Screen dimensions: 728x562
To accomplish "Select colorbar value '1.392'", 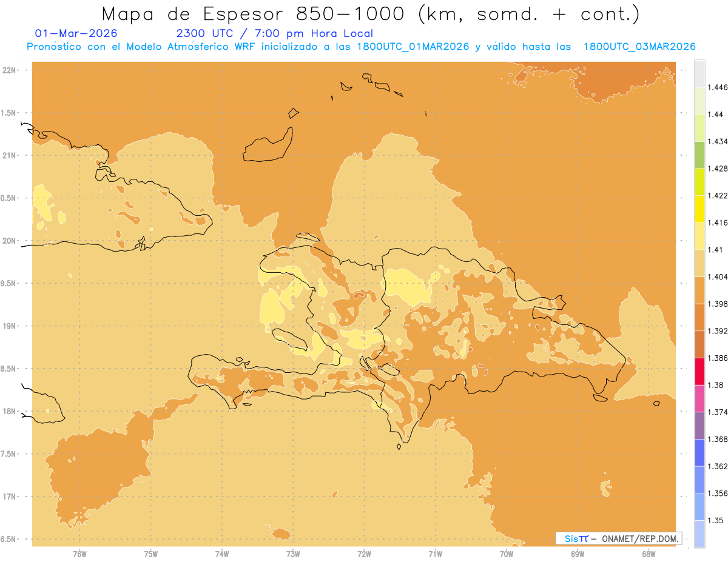I will [x=718, y=331].
